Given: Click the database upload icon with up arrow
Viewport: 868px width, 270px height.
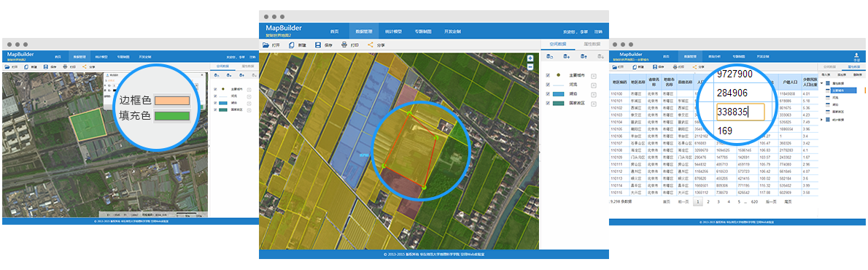Looking at the screenshot, I should coord(584,56).
